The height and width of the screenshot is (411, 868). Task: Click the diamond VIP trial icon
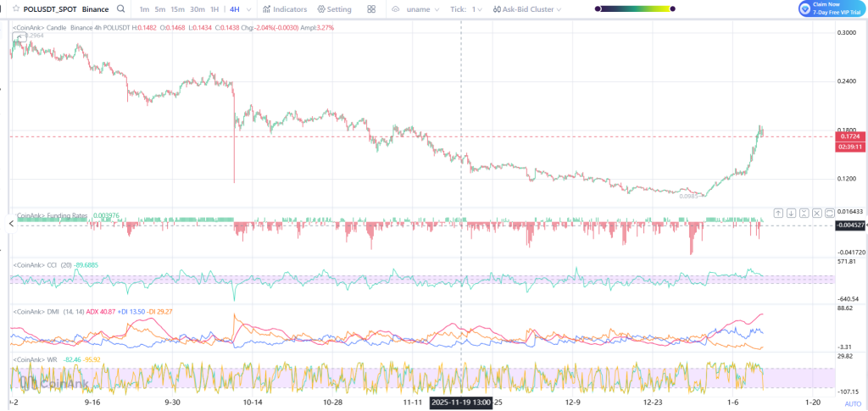[x=805, y=8]
